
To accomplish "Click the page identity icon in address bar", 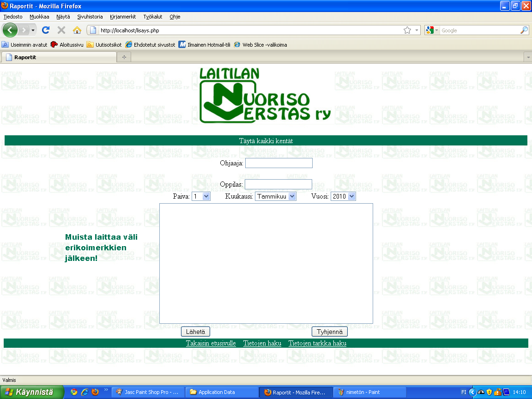I will point(93,30).
